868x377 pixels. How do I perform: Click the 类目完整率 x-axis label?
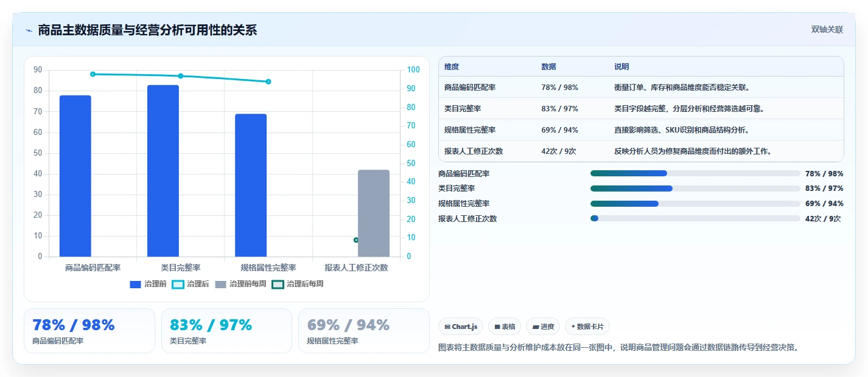(x=181, y=268)
